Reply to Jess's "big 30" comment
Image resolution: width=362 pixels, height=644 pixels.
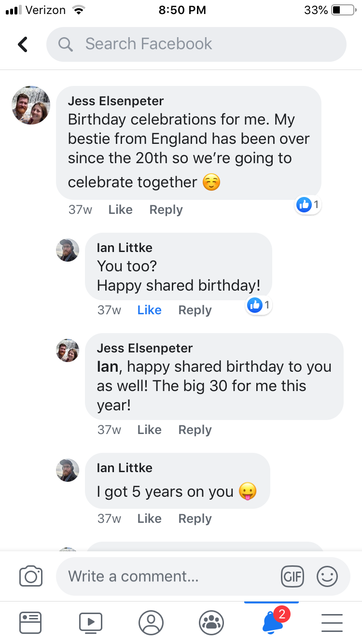195,430
